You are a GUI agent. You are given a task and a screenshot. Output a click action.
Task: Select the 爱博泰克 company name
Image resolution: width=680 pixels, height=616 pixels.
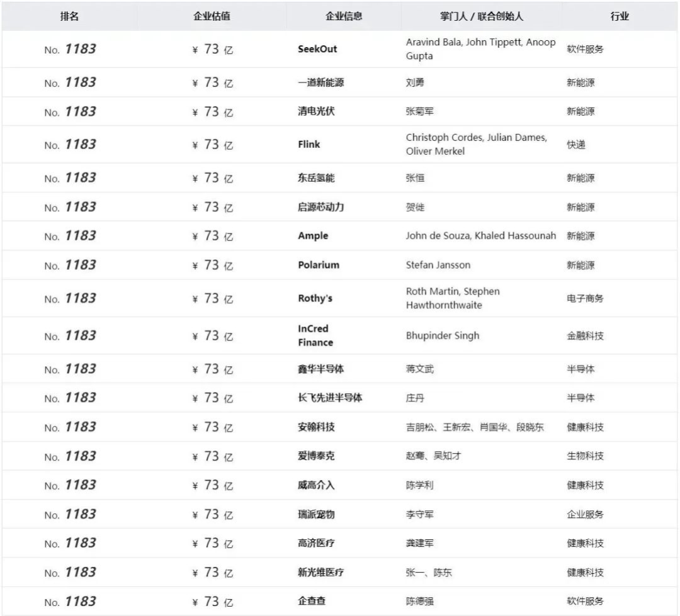[316, 456]
